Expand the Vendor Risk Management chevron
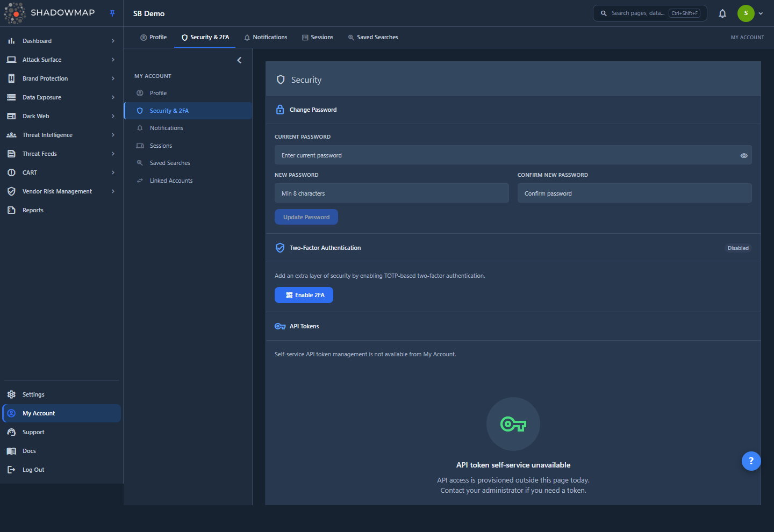 click(113, 191)
